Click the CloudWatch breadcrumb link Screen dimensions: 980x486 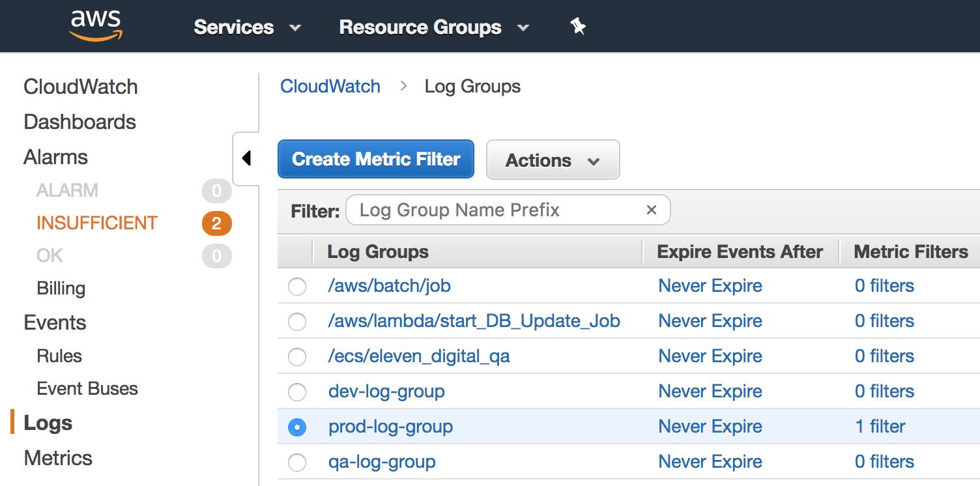(330, 87)
